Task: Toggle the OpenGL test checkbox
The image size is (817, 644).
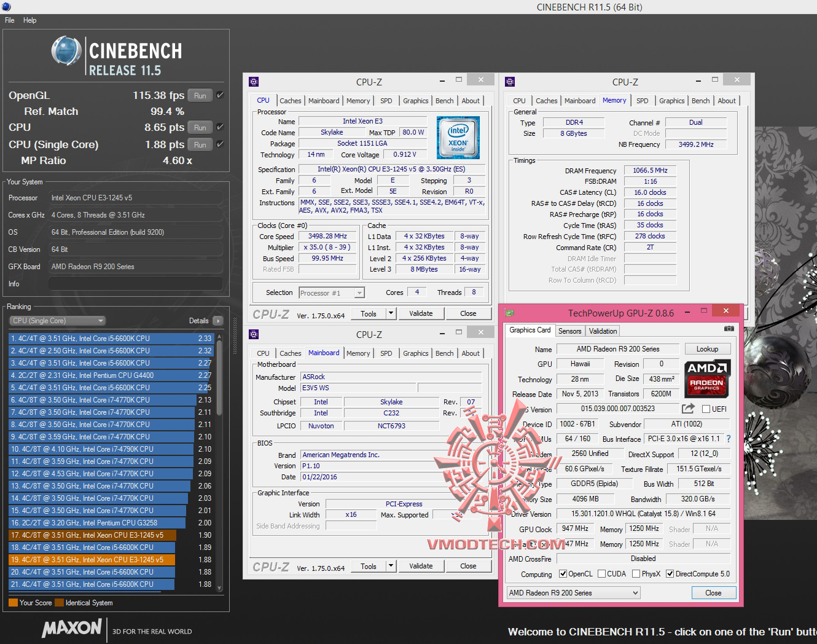Action: pos(220,95)
